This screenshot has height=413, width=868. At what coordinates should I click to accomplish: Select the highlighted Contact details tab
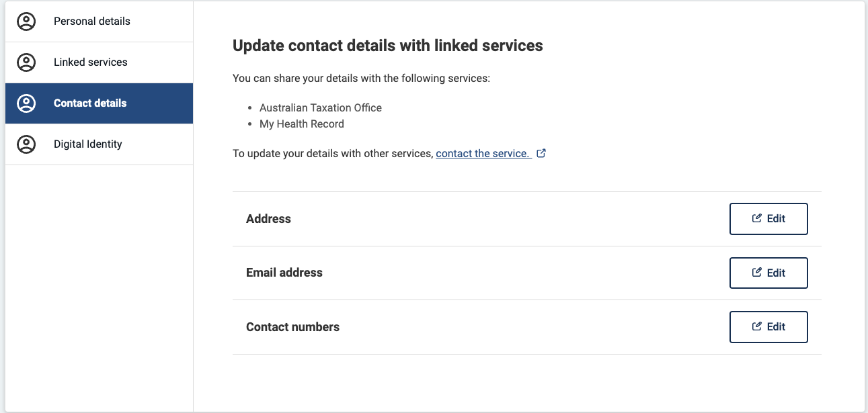[x=99, y=103]
